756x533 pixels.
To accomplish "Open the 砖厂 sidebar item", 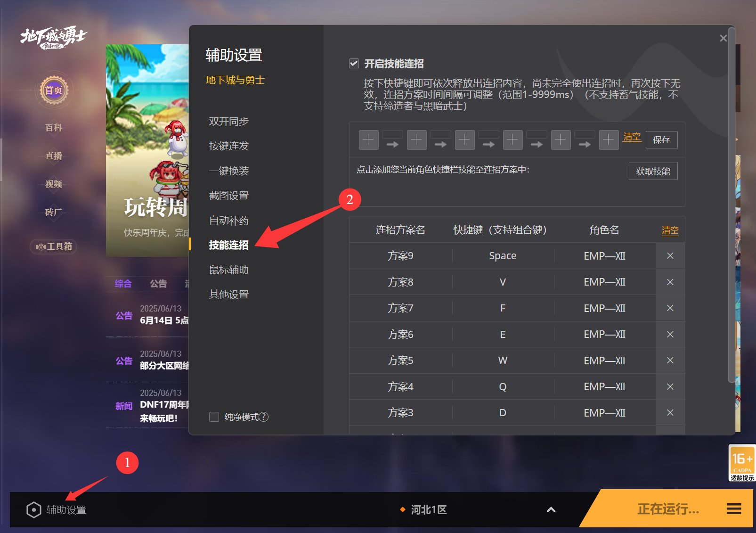I will click(54, 213).
